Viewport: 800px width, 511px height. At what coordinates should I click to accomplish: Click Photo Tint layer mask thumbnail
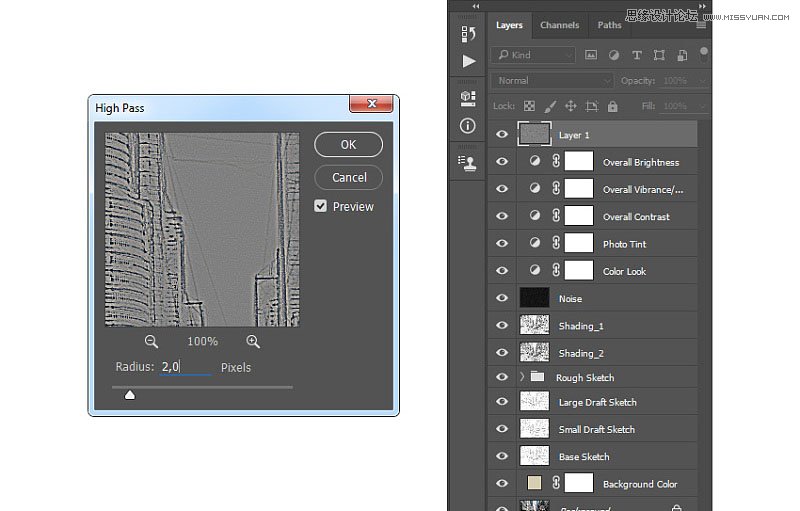tap(579, 242)
